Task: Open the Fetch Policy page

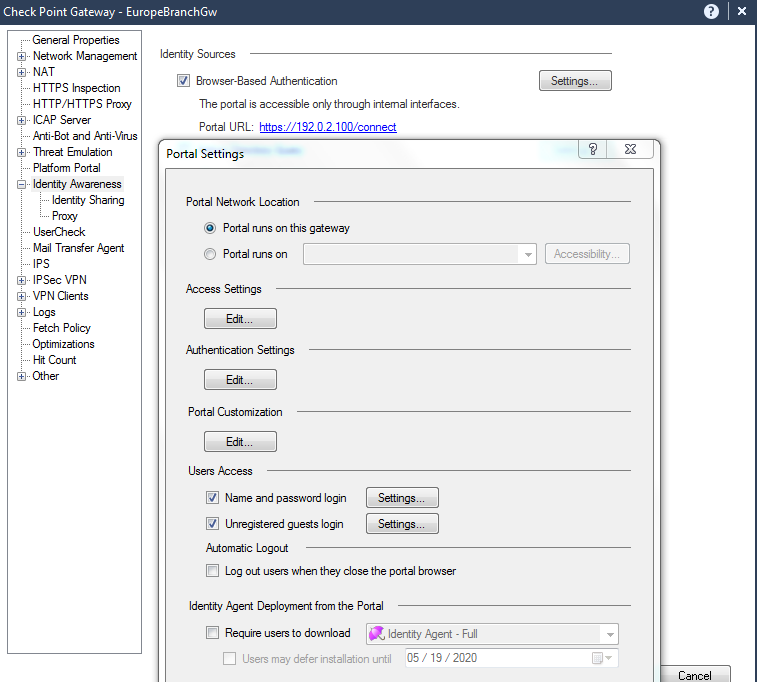Action: click(x=62, y=328)
